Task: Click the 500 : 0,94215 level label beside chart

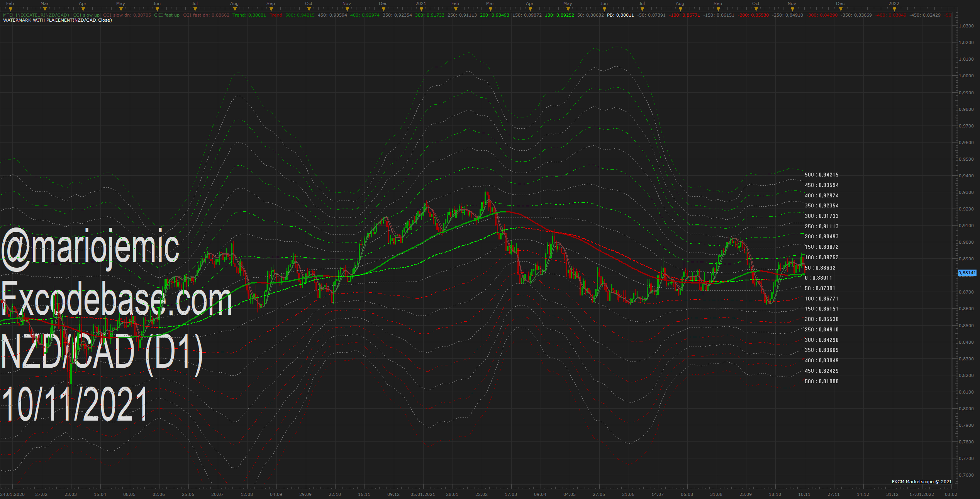Action: click(x=822, y=175)
